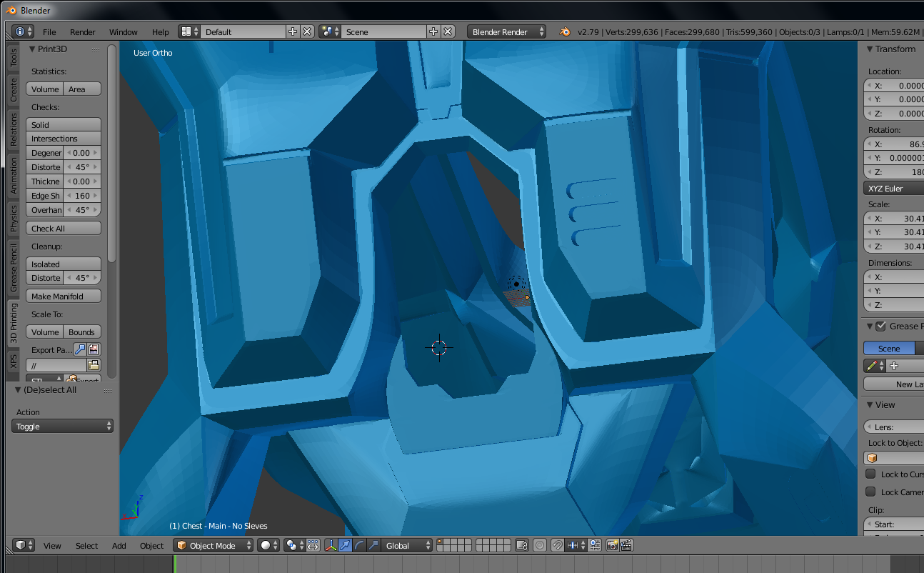
Task: Open the Blender Render engine dropdown
Action: (506, 31)
